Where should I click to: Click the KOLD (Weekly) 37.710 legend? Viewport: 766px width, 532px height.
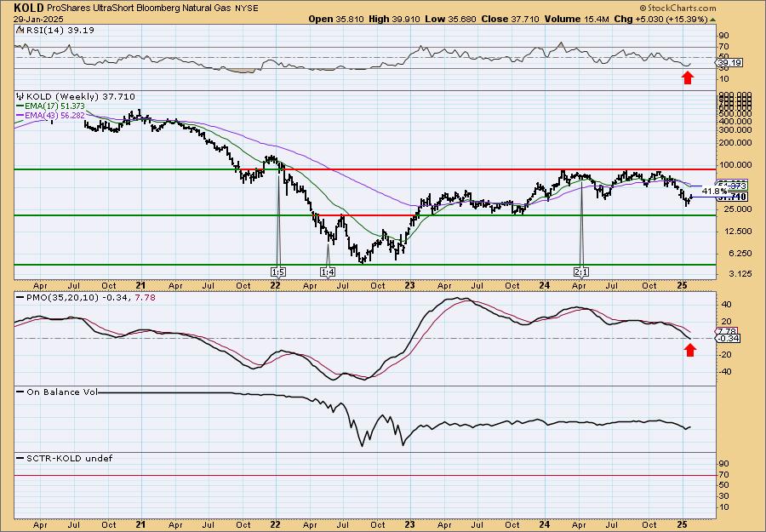click(x=80, y=97)
